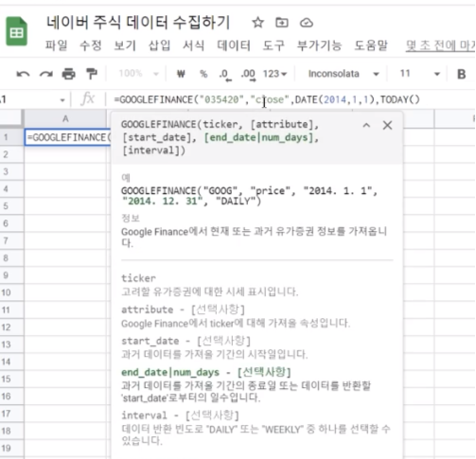This screenshot has width=476, height=459.
Task: Check cloud save status icon
Action: click(x=306, y=23)
